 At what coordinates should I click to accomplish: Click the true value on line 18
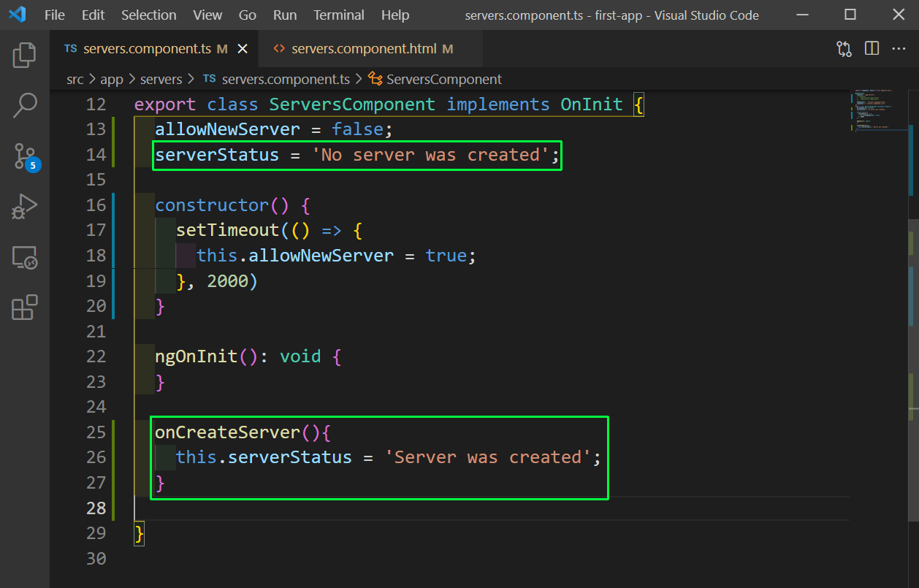(x=446, y=256)
